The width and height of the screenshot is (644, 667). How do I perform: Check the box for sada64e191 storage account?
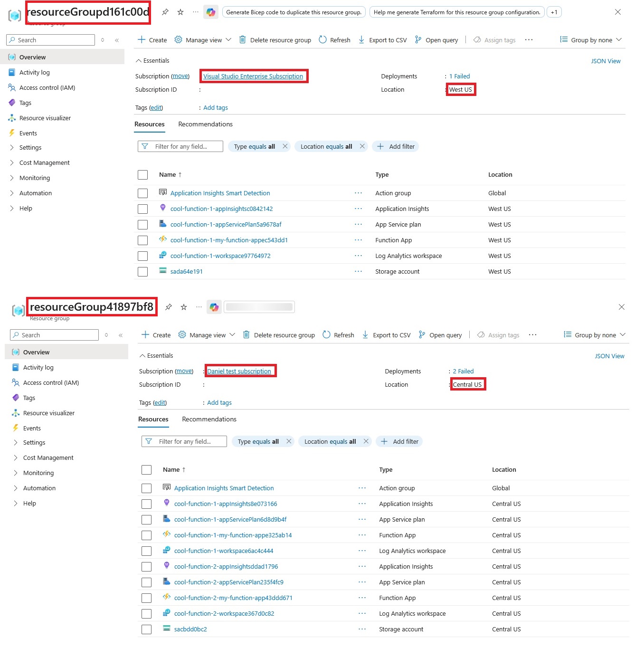click(x=142, y=272)
